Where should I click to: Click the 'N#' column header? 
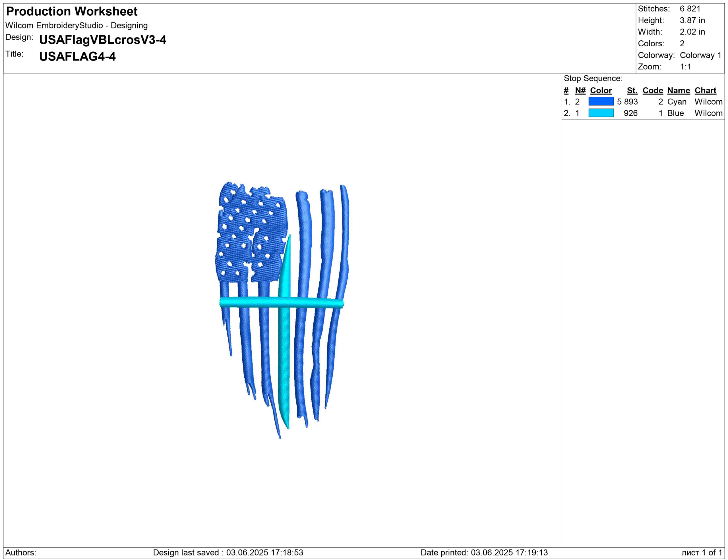coord(580,90)
